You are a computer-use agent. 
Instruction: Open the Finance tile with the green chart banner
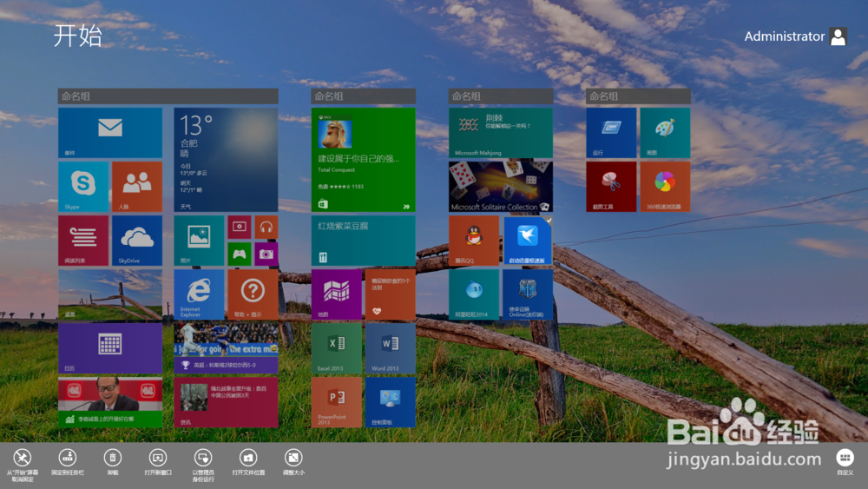coord(110,402)
